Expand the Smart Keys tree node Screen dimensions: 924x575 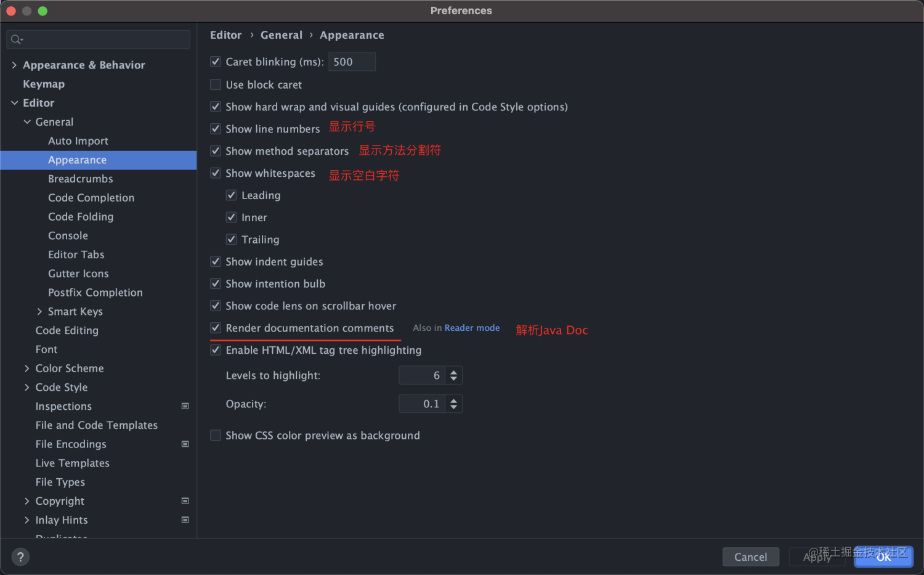point(39,312)
